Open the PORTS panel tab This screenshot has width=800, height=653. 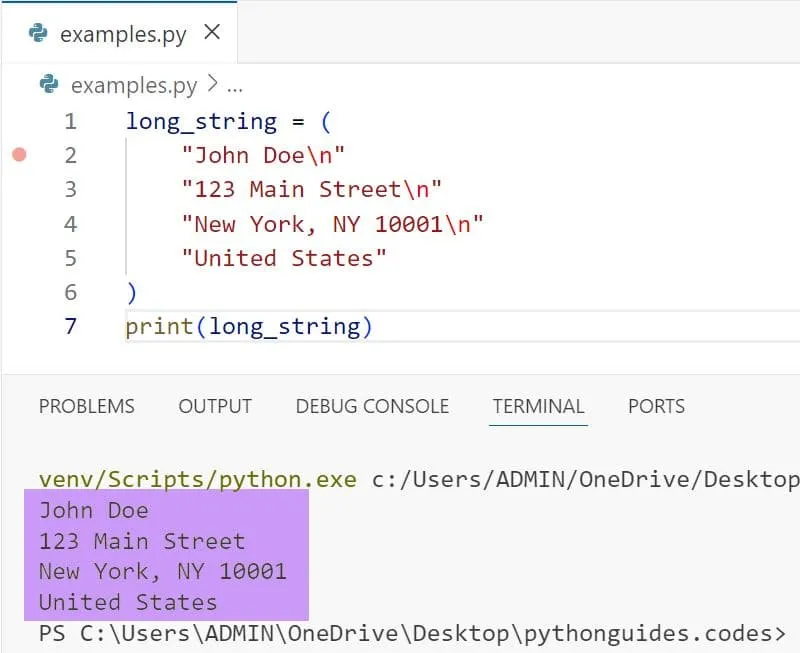(656, 406)
